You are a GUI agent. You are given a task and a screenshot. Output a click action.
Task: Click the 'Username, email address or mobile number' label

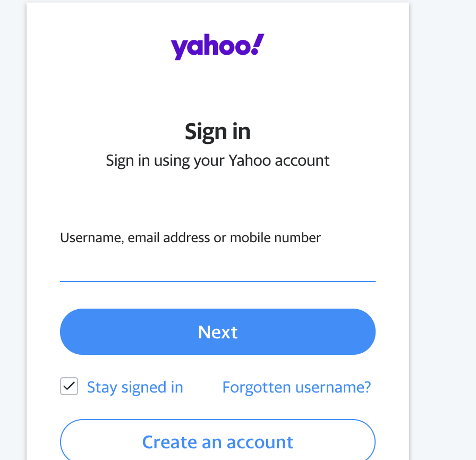pos(190,237)
